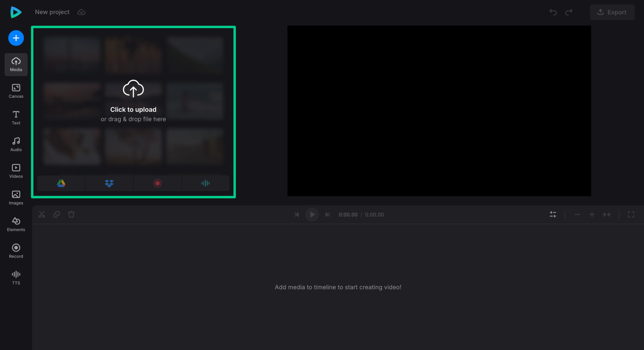Click the Export button

(x=612, y=12)
